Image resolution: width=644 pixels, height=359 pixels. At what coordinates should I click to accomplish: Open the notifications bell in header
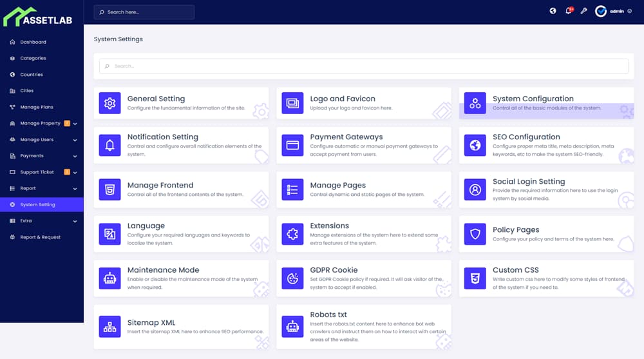click(569, 11)
